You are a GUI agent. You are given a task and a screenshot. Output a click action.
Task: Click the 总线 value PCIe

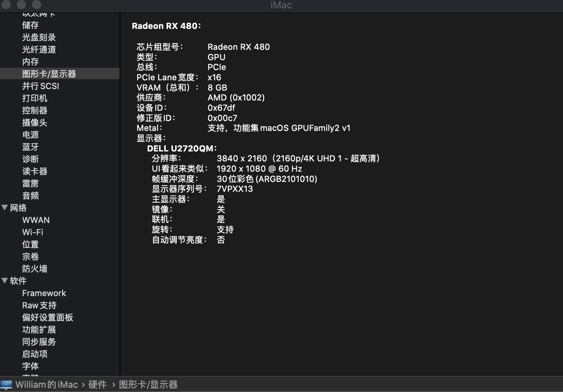tap(217, 67)
